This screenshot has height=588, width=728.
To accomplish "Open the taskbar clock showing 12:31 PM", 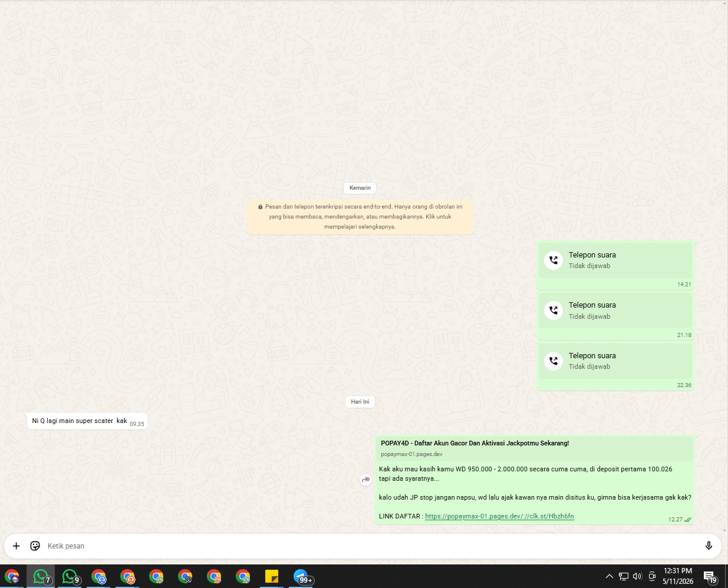I will pyautogui.click(x=678, y=576).
